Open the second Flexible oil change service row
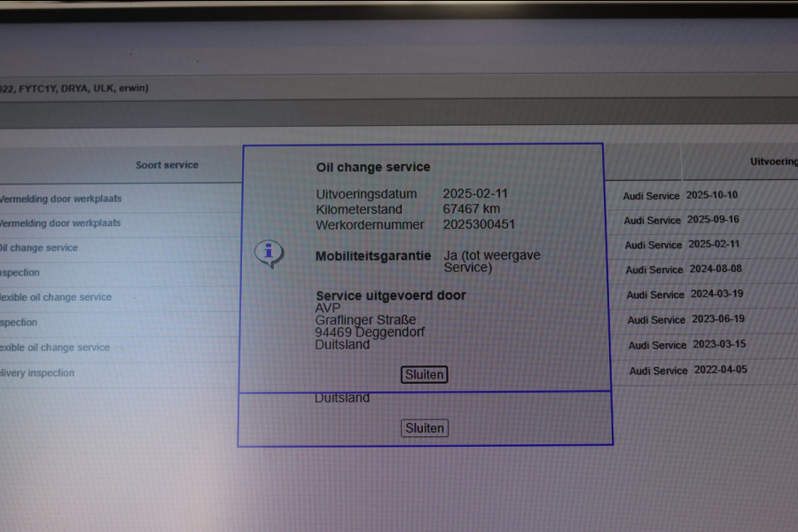Image resolution: width=798 pixels, height=532 pixels. coord(54,348)
